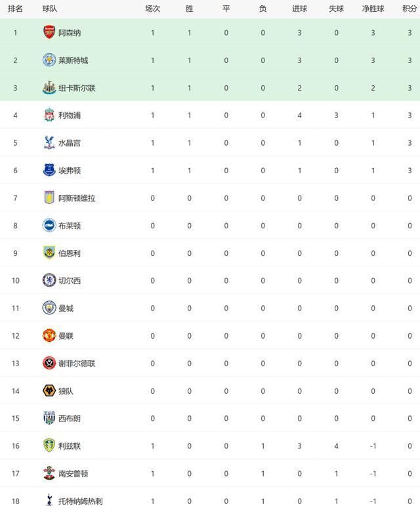Open the Wolves orange wolf logo

click(49, 390)
